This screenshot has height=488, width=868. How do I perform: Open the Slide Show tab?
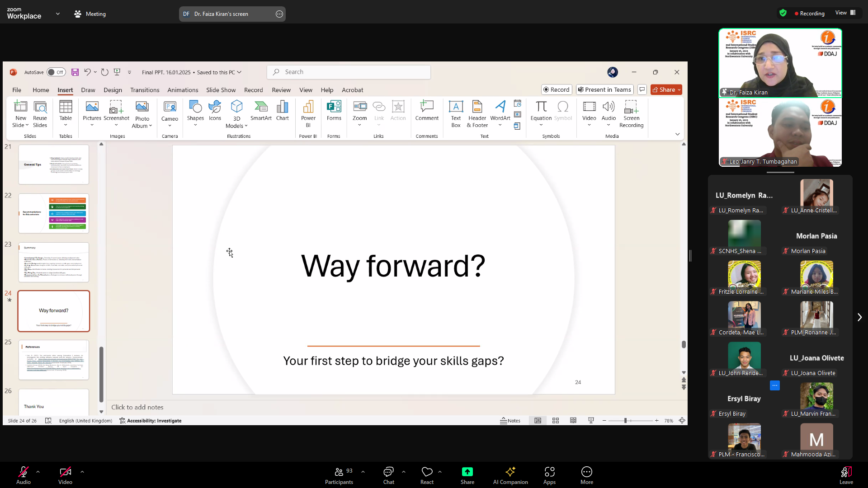(221, 90)
